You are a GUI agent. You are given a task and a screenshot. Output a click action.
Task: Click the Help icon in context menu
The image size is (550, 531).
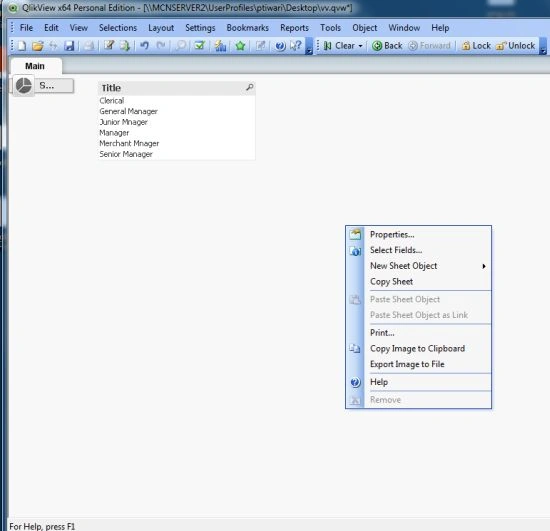click(355, 382)
